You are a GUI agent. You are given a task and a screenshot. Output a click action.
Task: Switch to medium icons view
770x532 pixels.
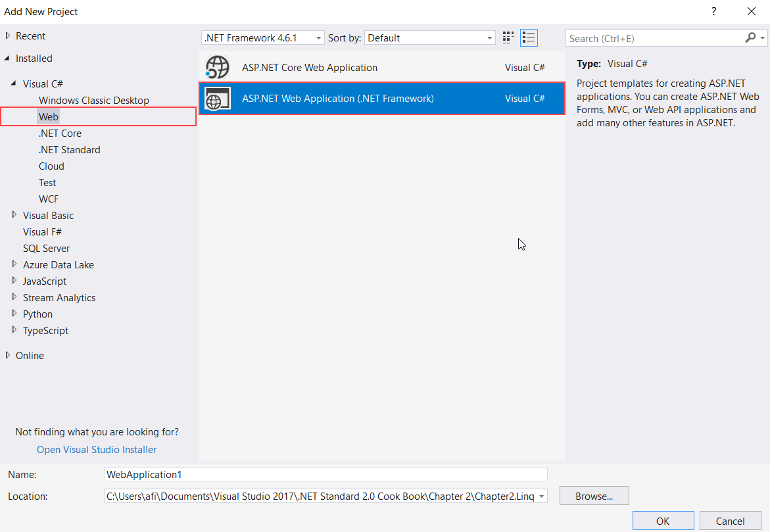pos(508,38)
